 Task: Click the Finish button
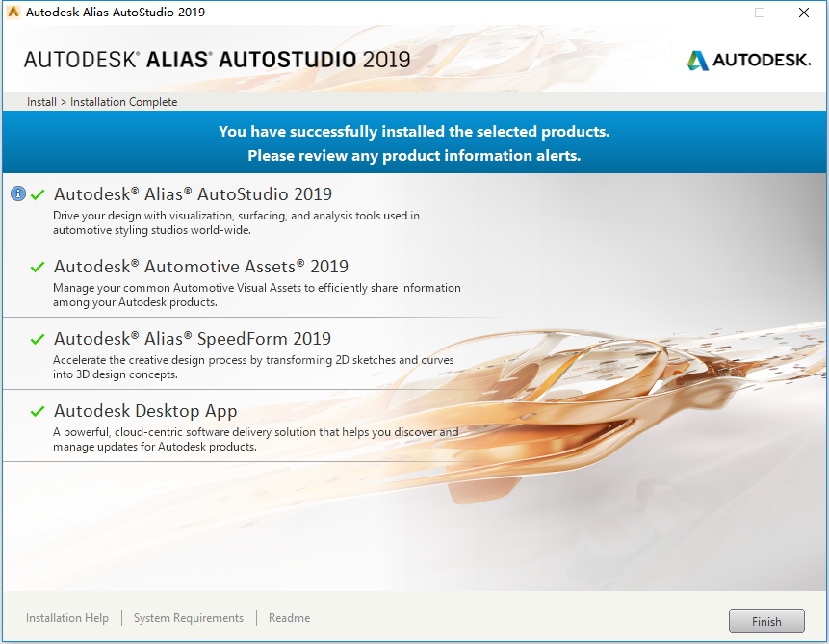[x=766, y=621]
